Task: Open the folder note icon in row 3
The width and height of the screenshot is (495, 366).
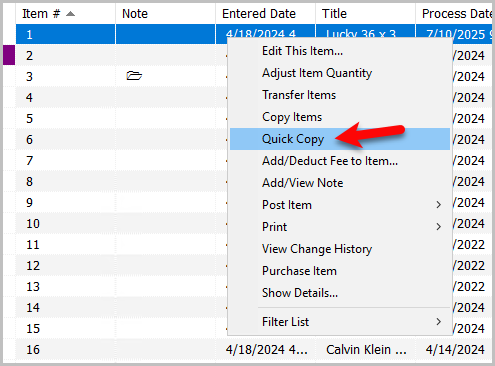Action: 134,76
